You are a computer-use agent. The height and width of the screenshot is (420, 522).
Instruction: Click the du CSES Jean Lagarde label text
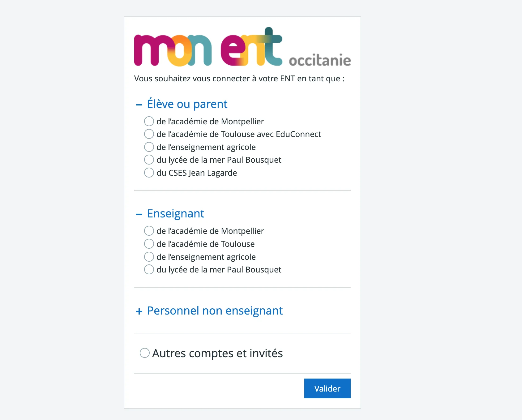pos(197,173)
